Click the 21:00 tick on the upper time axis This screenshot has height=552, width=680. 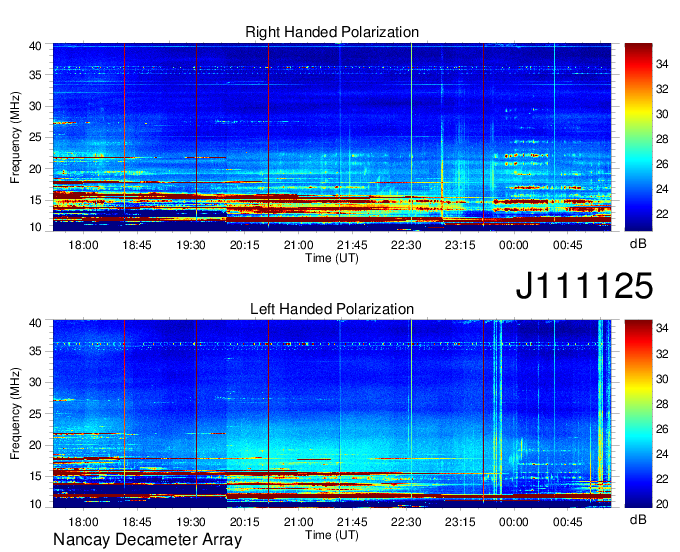[x=298, y=245]
